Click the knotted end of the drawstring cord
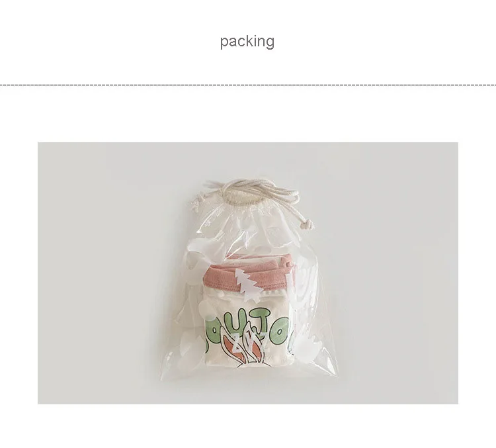The height and width of the screenshot is (448, 496). (306, 226)
